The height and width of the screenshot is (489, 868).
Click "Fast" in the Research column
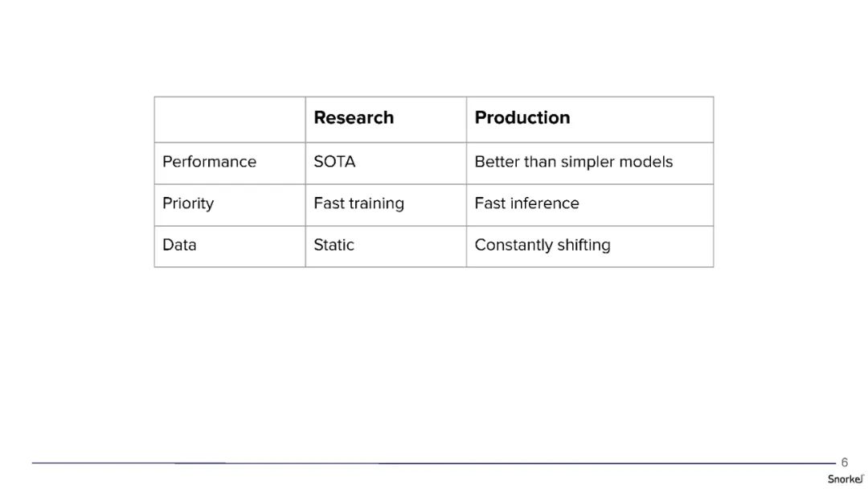point(329,203)
